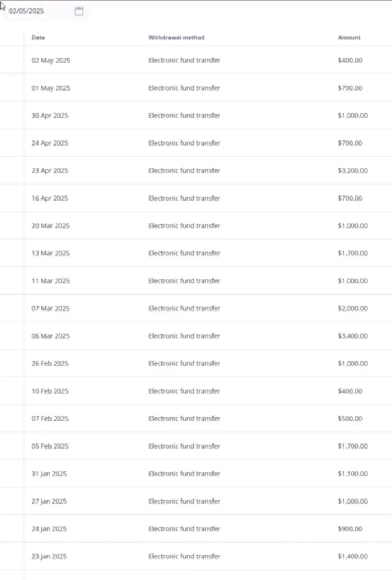Click the $1,400.00 amount

pos(352,556)
